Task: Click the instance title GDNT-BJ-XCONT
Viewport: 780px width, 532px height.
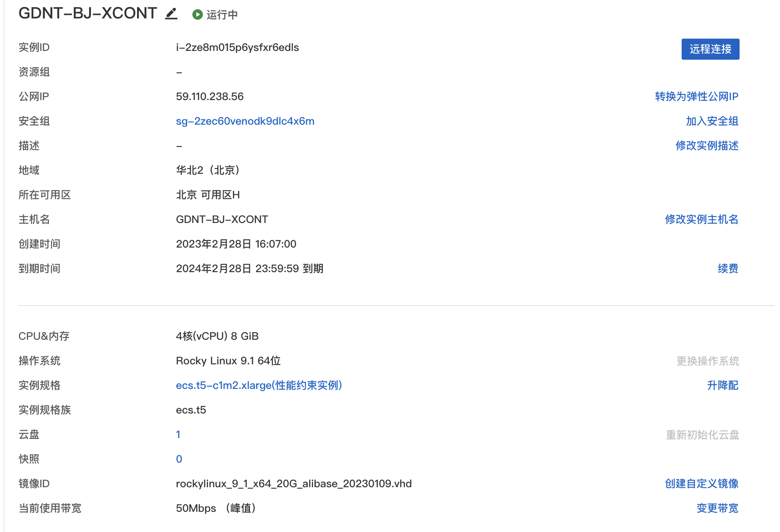Action: (86, 12)
